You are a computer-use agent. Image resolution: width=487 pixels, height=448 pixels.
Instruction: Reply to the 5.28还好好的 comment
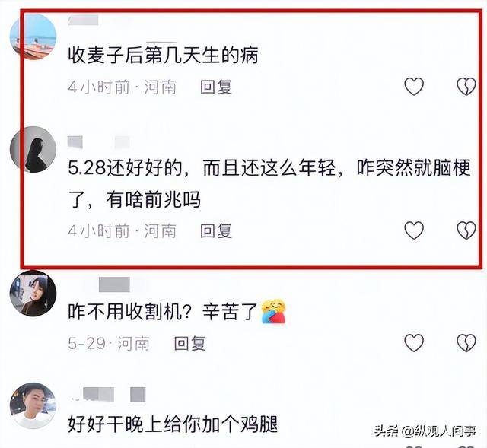click(x=216, y=231)
